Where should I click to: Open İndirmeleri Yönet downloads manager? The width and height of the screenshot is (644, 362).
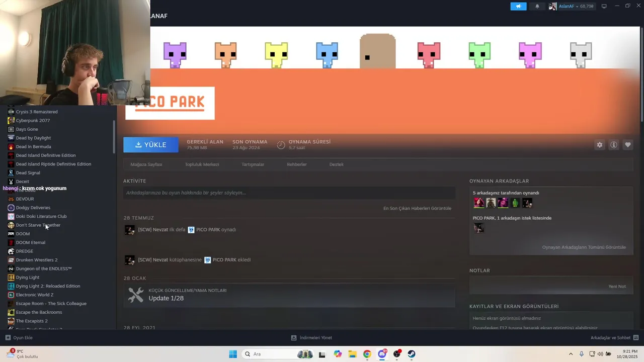(x=311, y=338)
